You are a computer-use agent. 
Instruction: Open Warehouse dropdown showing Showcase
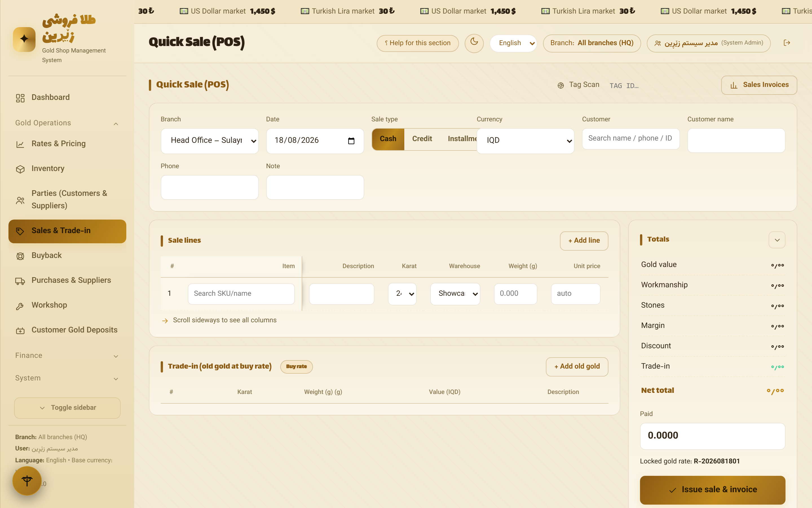pos(455,294)
